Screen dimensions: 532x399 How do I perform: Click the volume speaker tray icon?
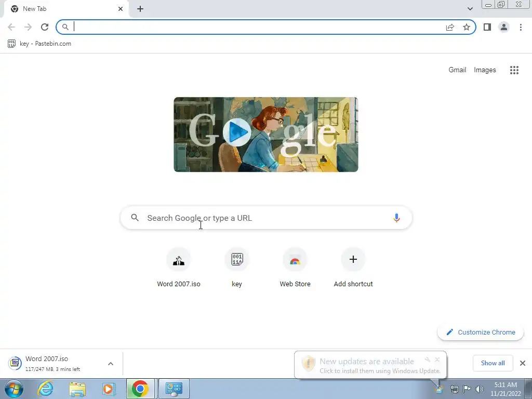pos(479,389)
